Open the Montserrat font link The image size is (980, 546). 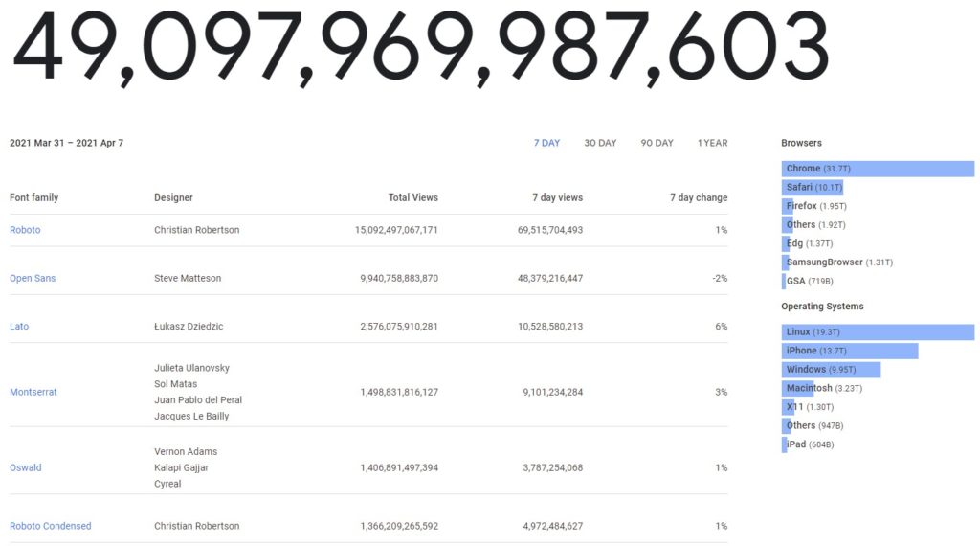click(x=33, y=392)
